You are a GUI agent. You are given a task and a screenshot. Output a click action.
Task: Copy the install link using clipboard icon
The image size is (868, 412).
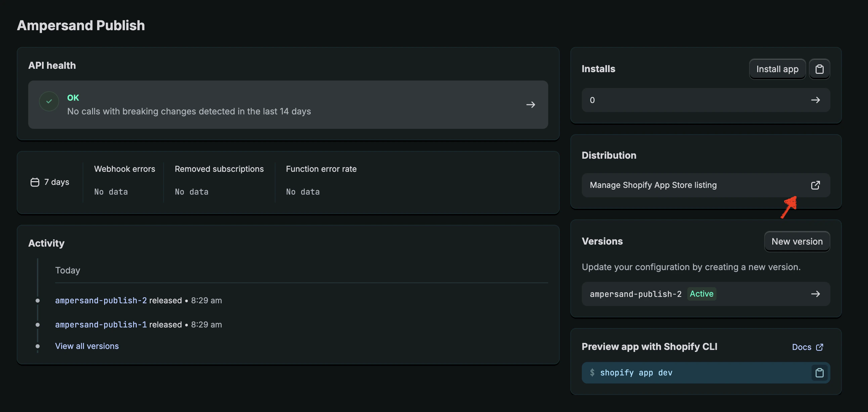pos(820,69)
